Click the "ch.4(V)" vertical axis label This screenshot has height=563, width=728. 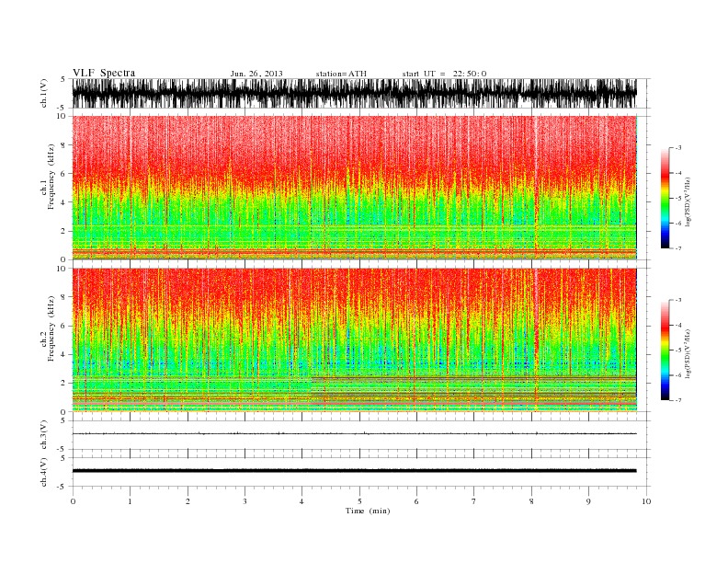[x=44, y=472]
